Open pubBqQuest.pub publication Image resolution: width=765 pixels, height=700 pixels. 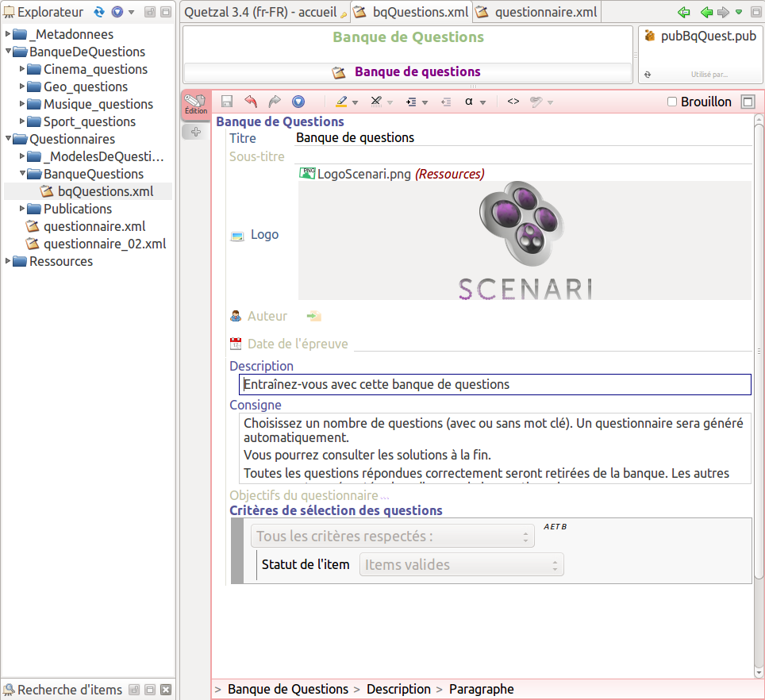pos(701,36)
